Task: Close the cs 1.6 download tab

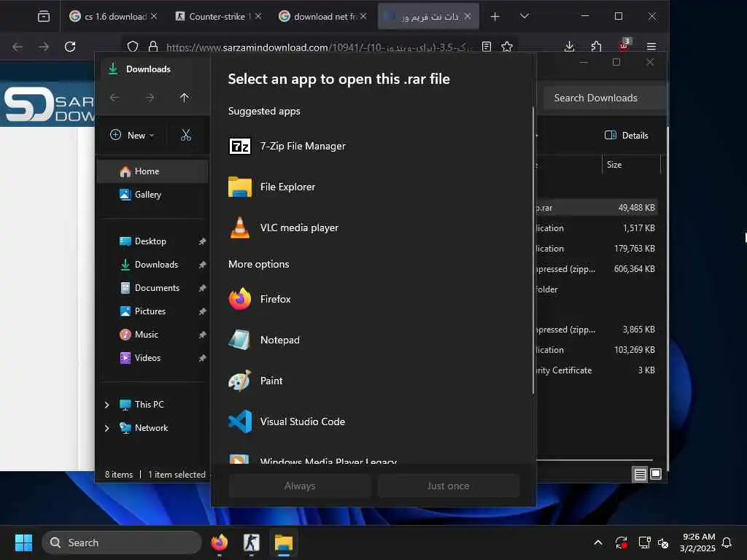Action: coord(154,16)
